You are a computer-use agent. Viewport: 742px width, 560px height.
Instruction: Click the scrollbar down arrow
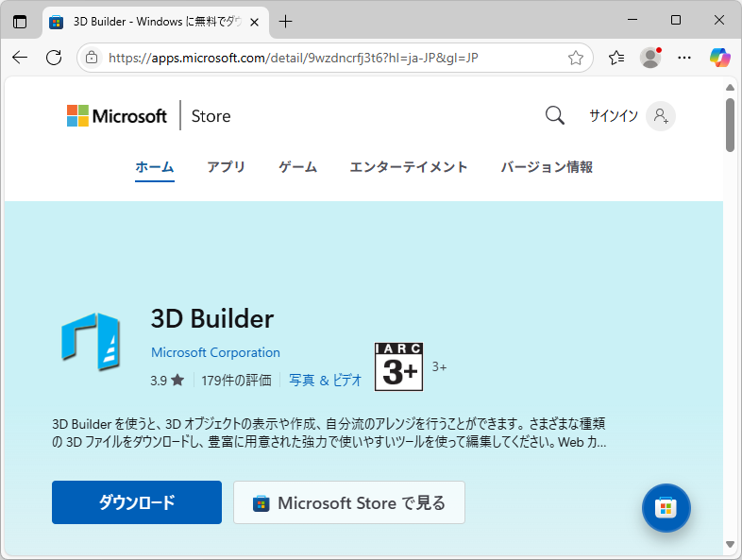click(730, 544)
